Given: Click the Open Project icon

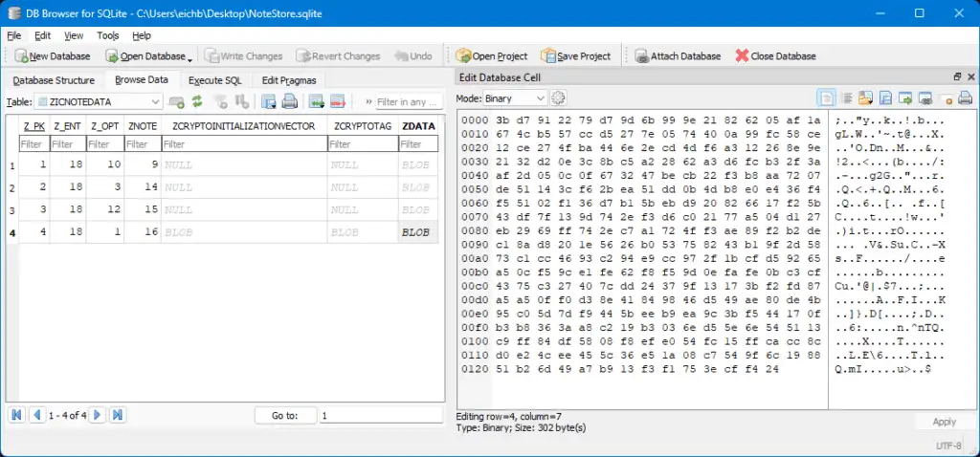Looking at the screenshot, I should pyautogui.click(x=463, y=56).
